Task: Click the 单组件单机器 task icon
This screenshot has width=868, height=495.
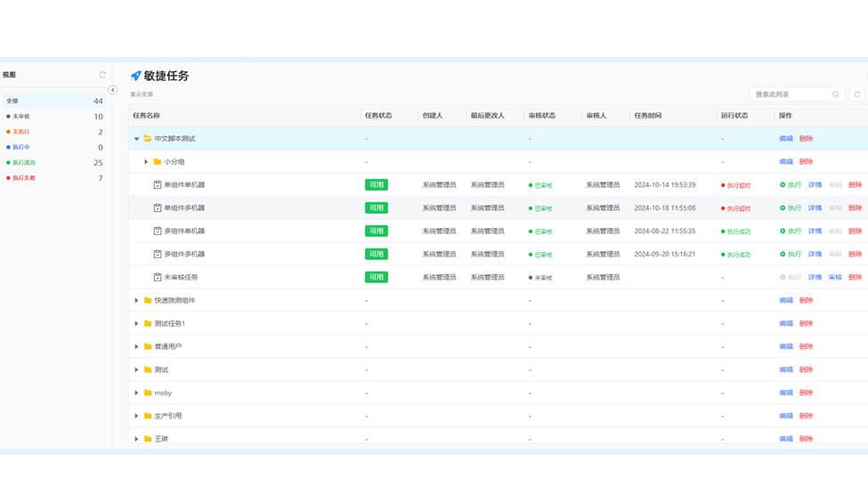Action: [x=158, y=185]
